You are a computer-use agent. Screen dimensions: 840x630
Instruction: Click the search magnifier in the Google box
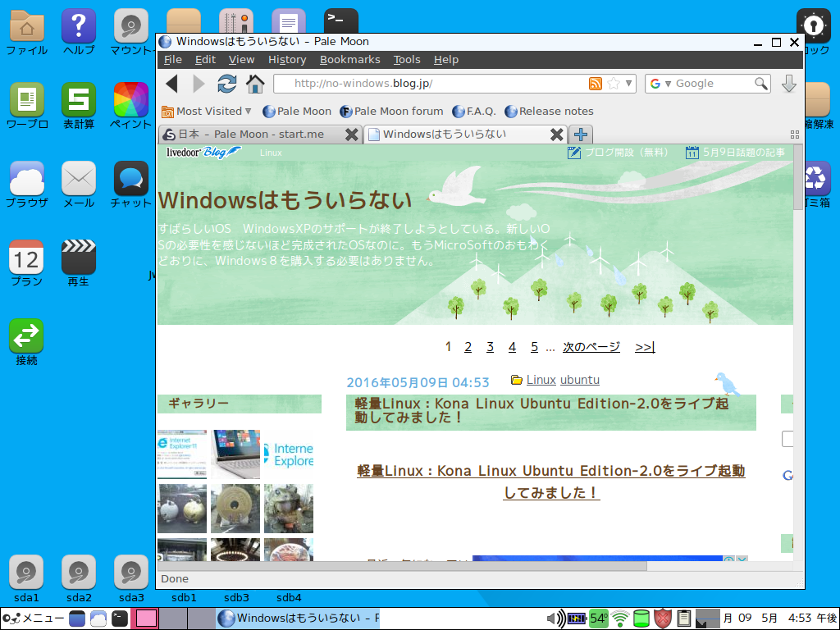[x=761, y=83]
